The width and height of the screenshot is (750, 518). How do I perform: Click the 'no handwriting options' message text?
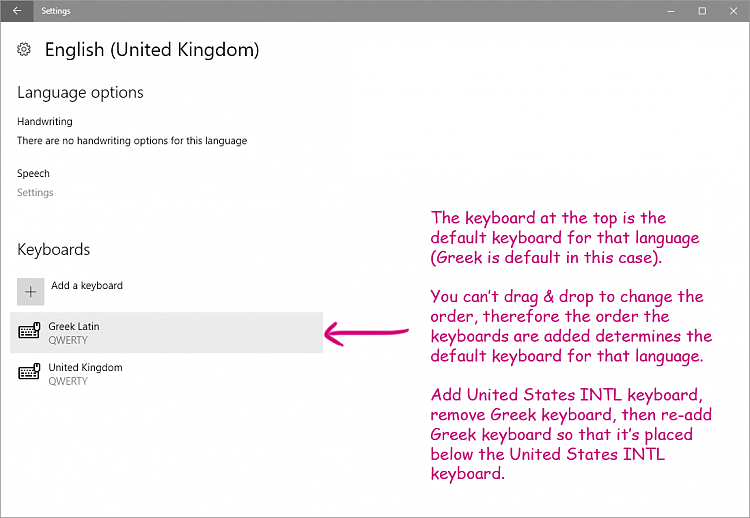pyautogui.click(x=132, y=141)
